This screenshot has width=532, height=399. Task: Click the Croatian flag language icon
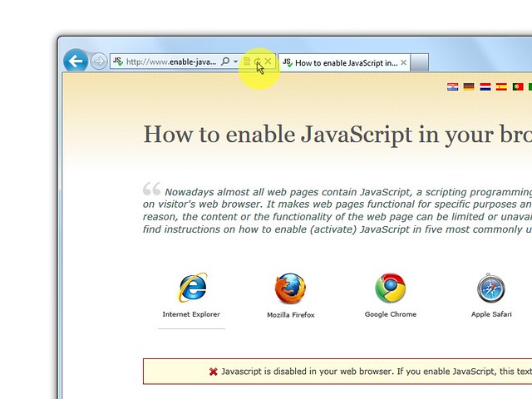point(453,86)
